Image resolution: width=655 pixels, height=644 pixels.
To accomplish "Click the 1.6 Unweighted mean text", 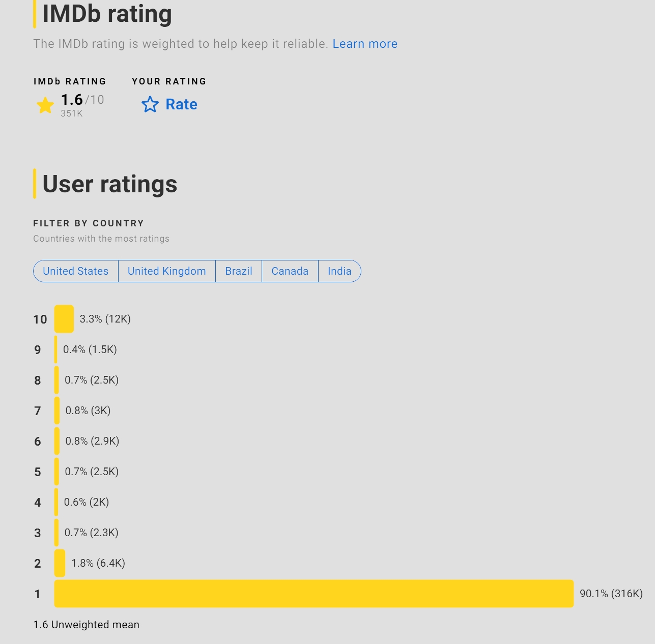I will (x=87, y=625).
